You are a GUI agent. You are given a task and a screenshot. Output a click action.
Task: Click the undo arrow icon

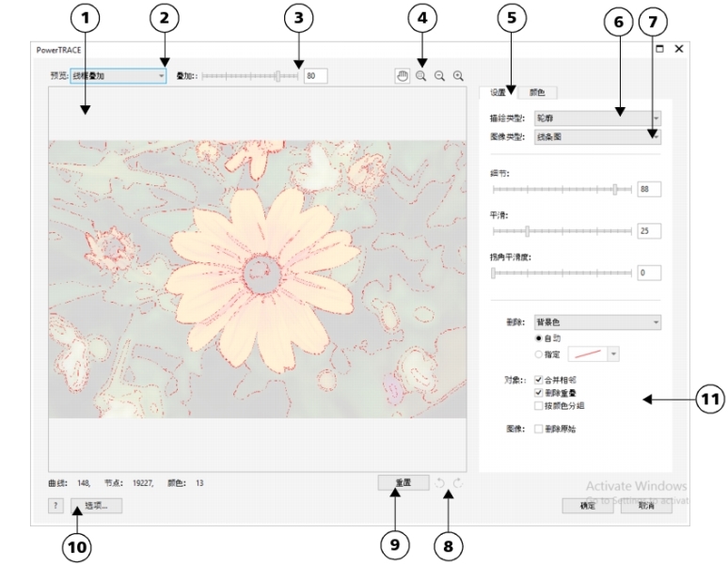(440, 482)
